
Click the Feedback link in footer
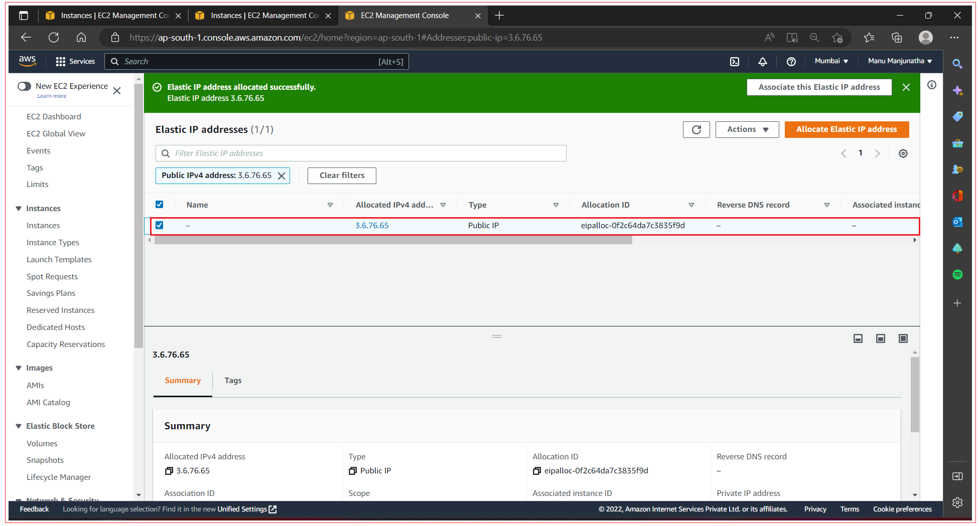pyautogui.click(x=34, y=509)
